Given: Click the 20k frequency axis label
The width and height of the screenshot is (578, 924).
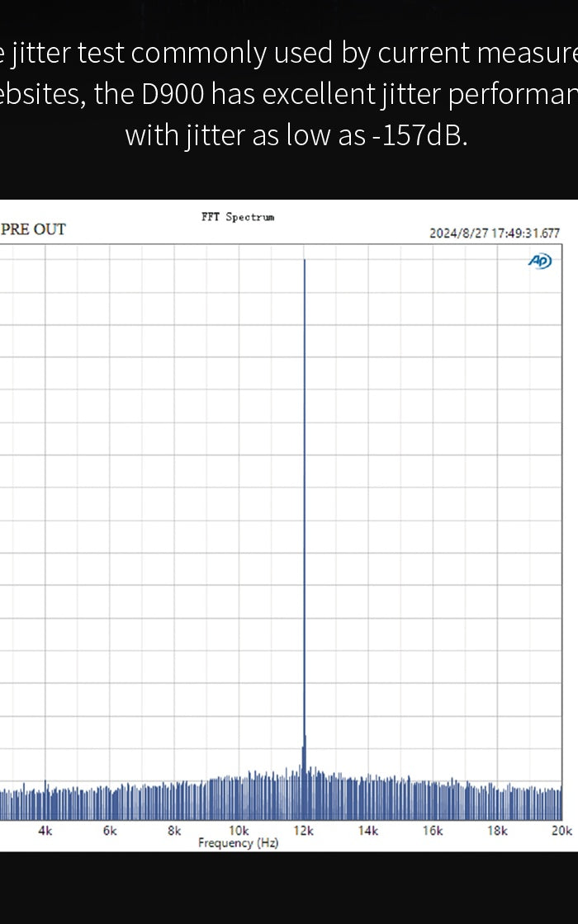Looking at the screenshot, I should [561, 831].
